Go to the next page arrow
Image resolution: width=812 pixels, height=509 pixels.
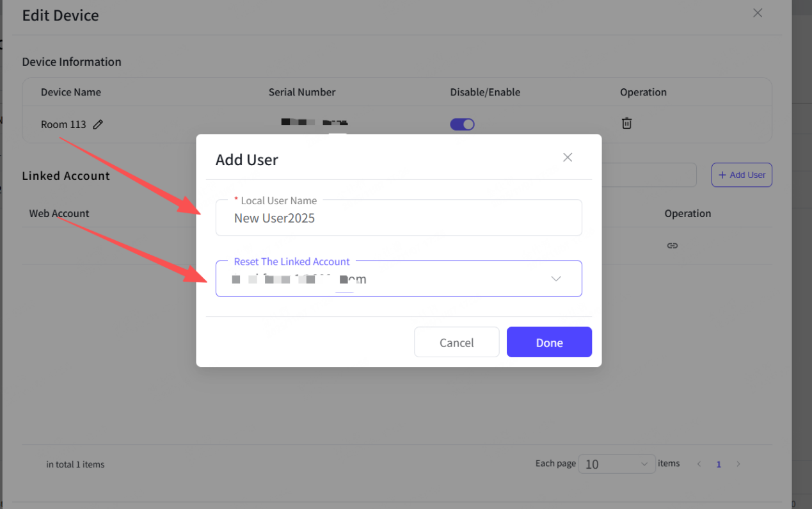[x=738, y=464]
